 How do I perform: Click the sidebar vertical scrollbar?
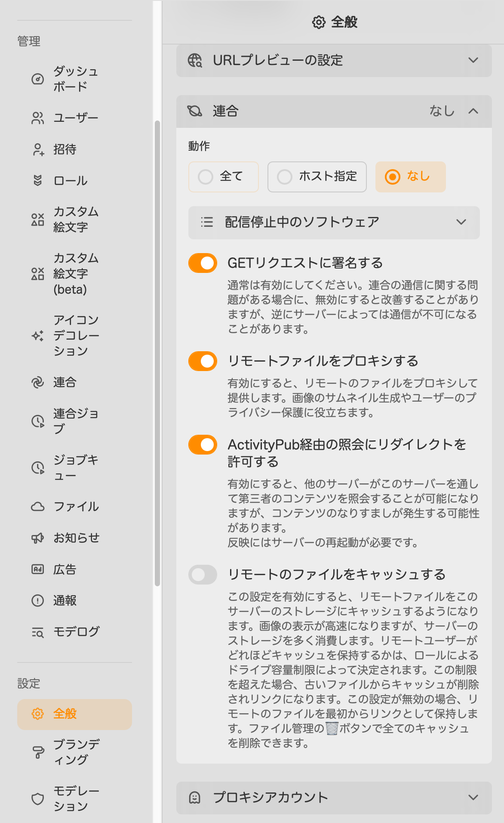[157, 353]
